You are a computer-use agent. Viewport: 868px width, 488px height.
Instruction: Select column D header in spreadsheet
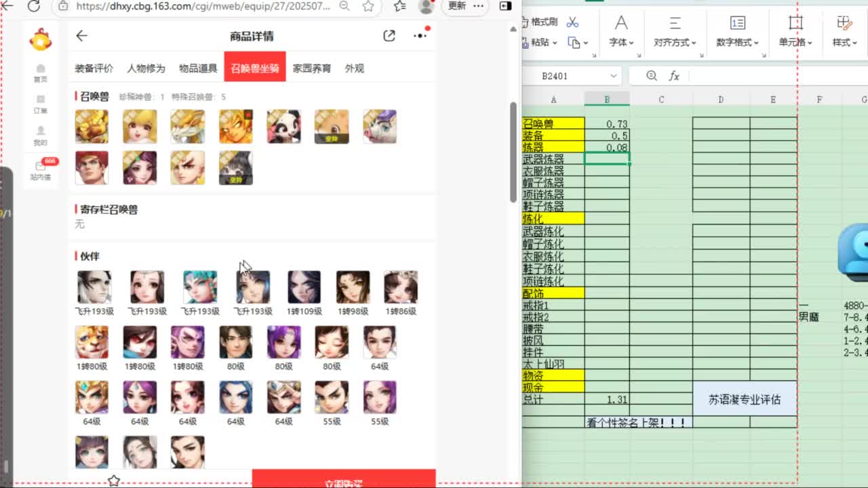tap(721, 100)
